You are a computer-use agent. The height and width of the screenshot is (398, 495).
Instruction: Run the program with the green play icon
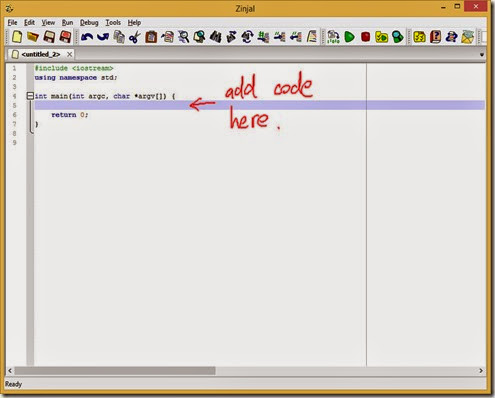click(349, 37)
